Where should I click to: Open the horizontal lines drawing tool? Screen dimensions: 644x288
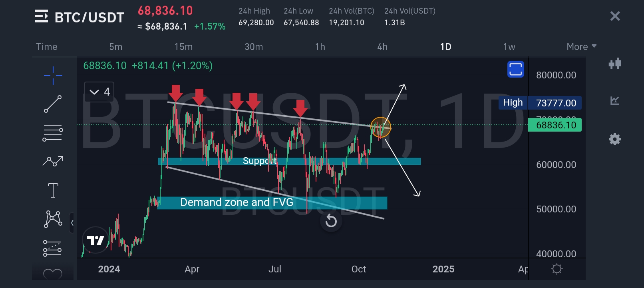tap(53, 133)
